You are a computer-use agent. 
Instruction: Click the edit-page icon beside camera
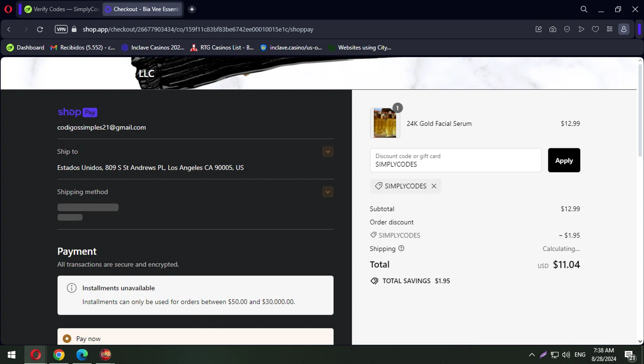(539, 29)
